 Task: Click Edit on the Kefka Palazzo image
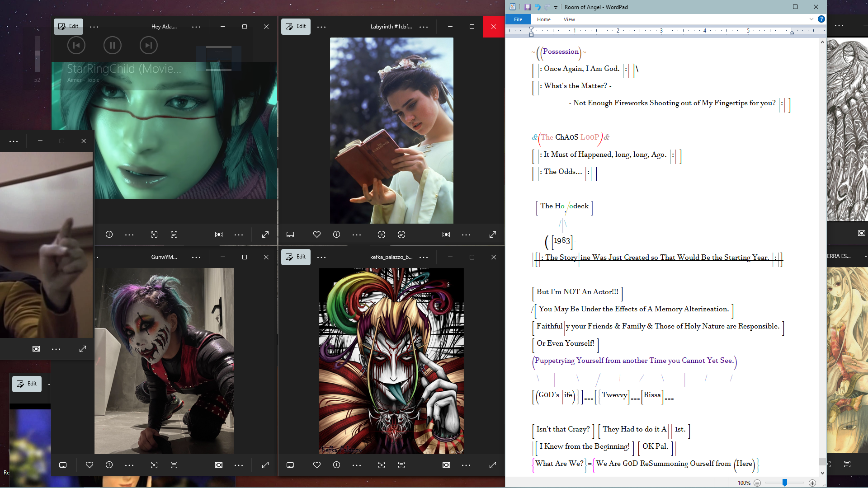pos(296,257)
